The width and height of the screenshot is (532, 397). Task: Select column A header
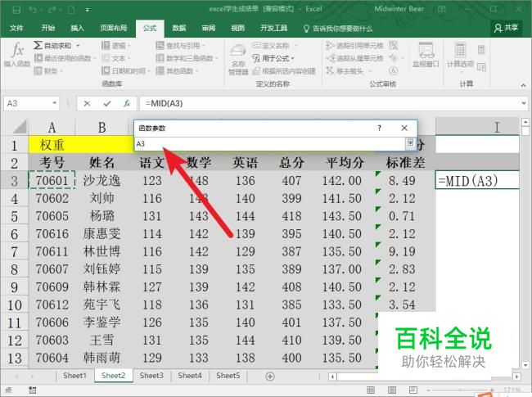52,128
